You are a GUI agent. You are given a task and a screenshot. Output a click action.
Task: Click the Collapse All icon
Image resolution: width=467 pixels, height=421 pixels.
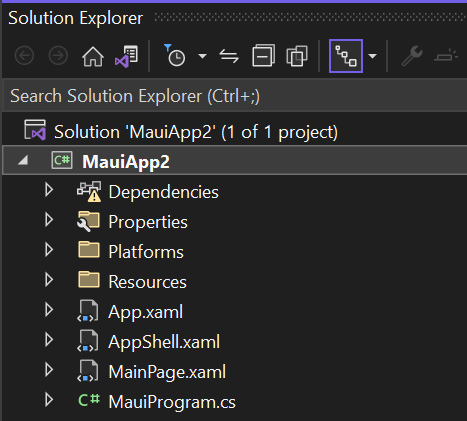pos(263,56)
